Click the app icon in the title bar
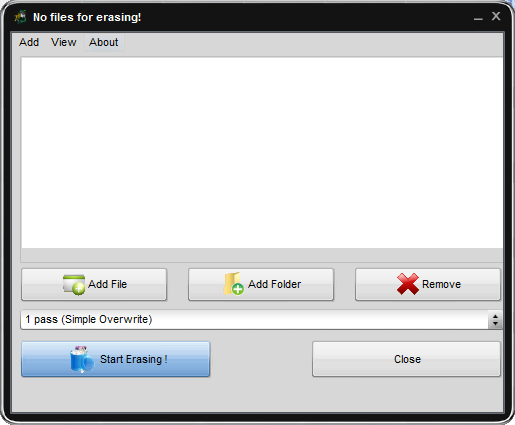Screen dimensions: 515x425 (21, 17)
